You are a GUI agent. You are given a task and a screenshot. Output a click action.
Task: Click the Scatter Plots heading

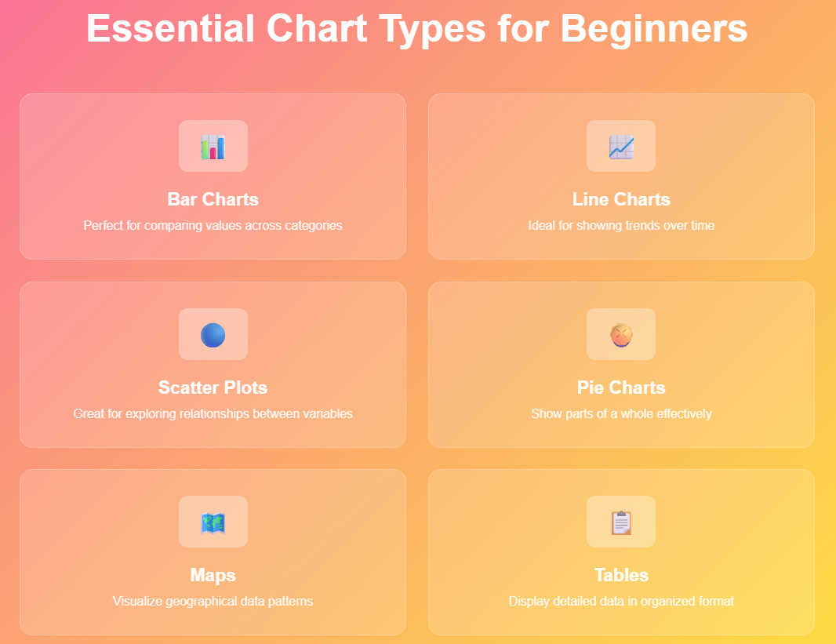(x=213, y=387)
